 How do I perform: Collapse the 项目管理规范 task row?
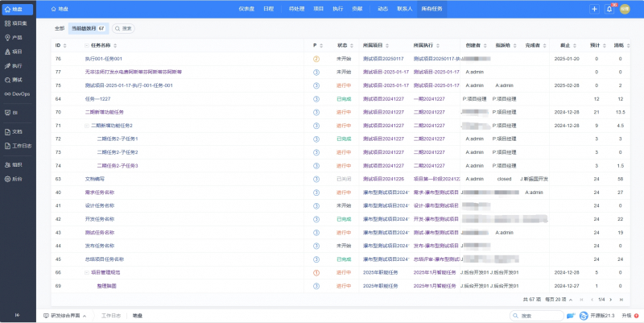[86, 272]
